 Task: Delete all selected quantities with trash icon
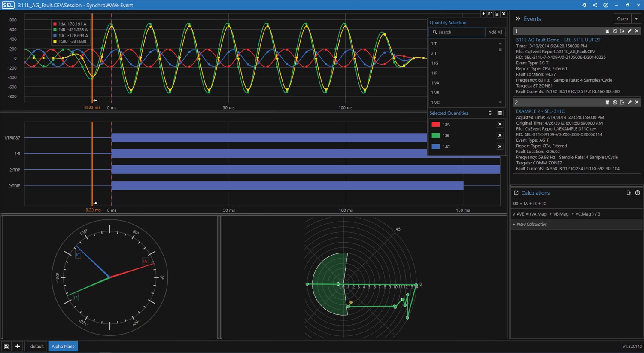pyautogui.click(x=500, y=113)
